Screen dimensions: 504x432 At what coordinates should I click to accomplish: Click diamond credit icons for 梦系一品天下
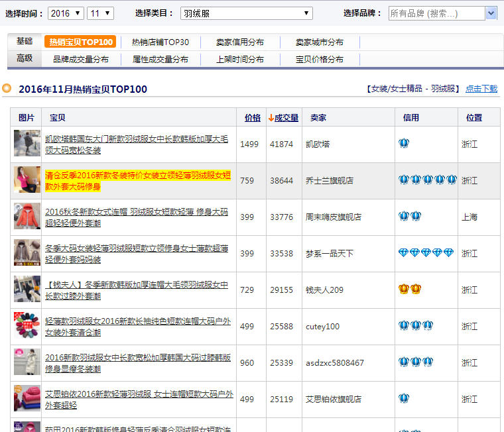[426, 253]
